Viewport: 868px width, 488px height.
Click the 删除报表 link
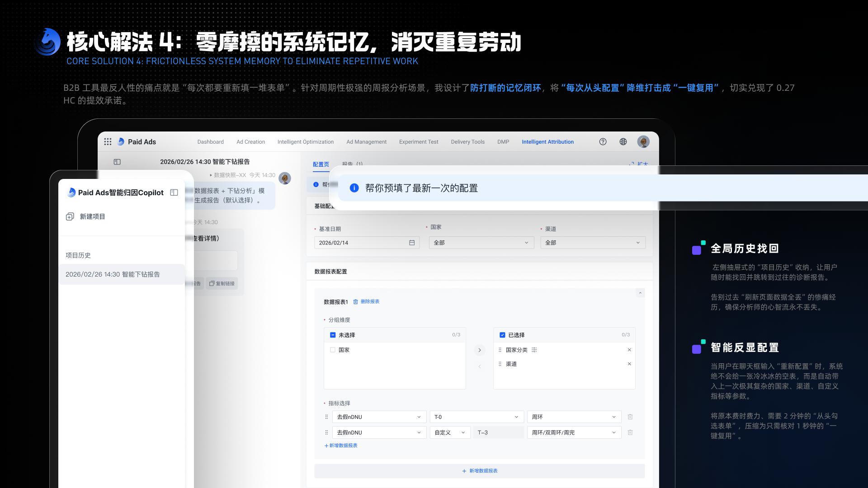[x=370, y=302]
